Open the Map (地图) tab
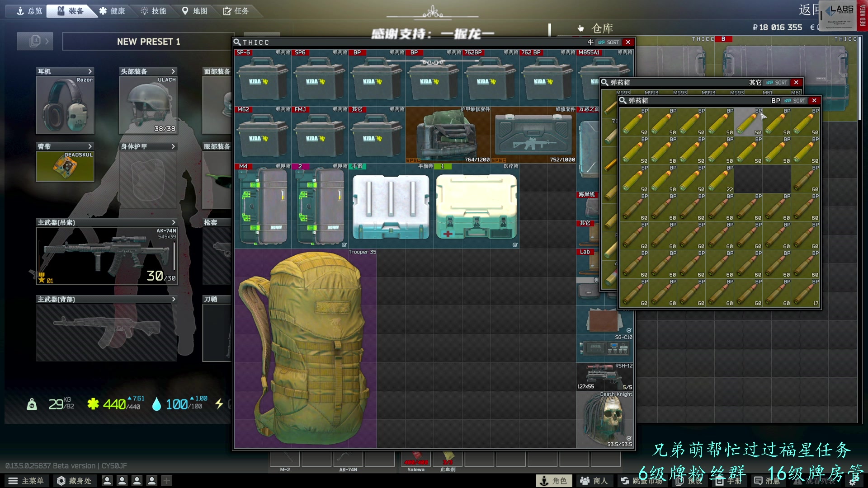 (194, 11)
